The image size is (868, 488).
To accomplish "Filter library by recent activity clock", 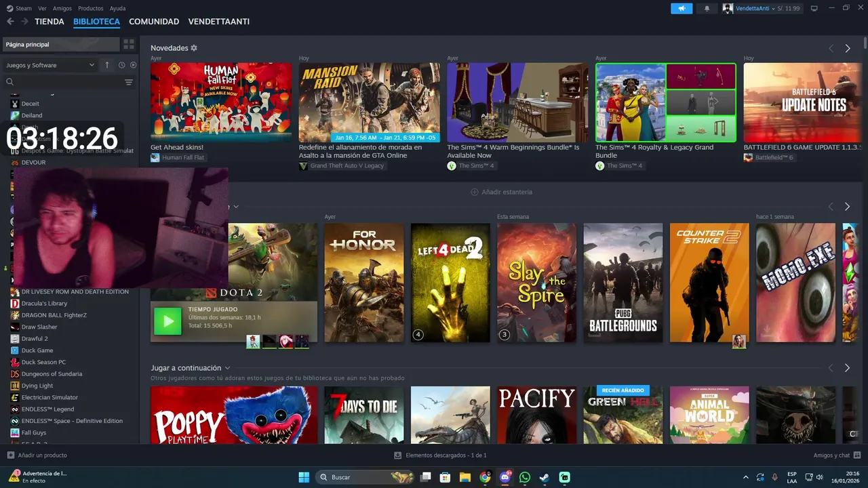I will (x=121, y=65).
